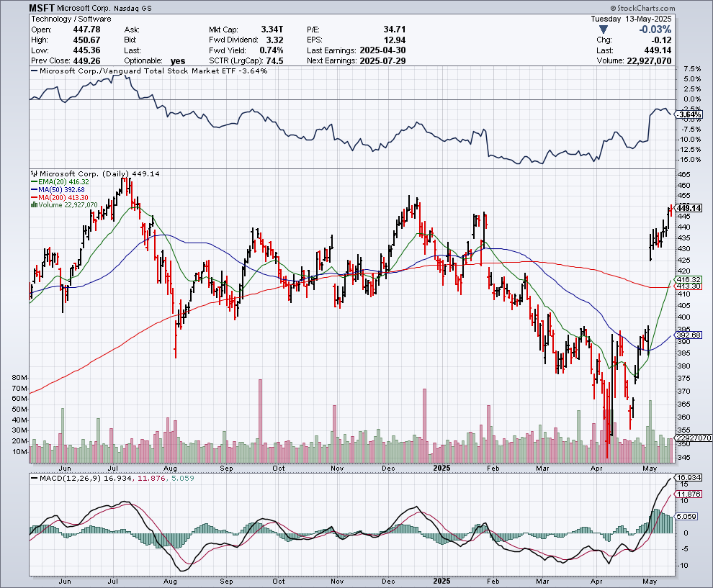The width and height of the screenshot is (713, 588).
Task: Click the -10 label on the MACD axis
Action: tap(684, 566)
